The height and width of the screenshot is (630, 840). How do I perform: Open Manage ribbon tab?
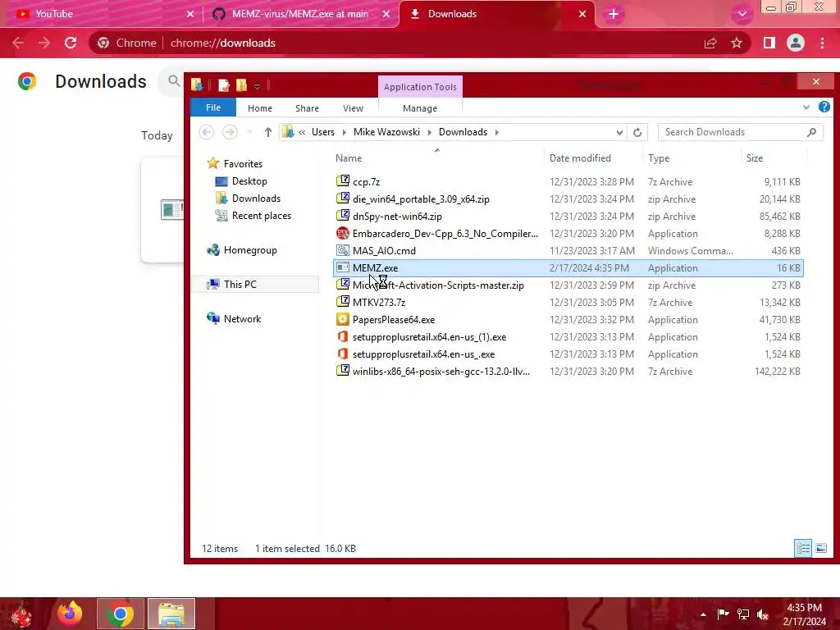coord(420,108)
